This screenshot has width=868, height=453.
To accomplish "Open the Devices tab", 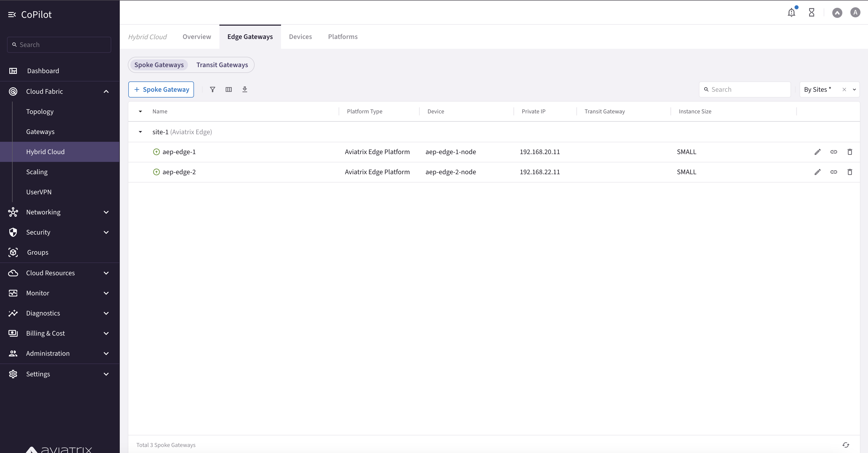I will click(x=300, y=37).
